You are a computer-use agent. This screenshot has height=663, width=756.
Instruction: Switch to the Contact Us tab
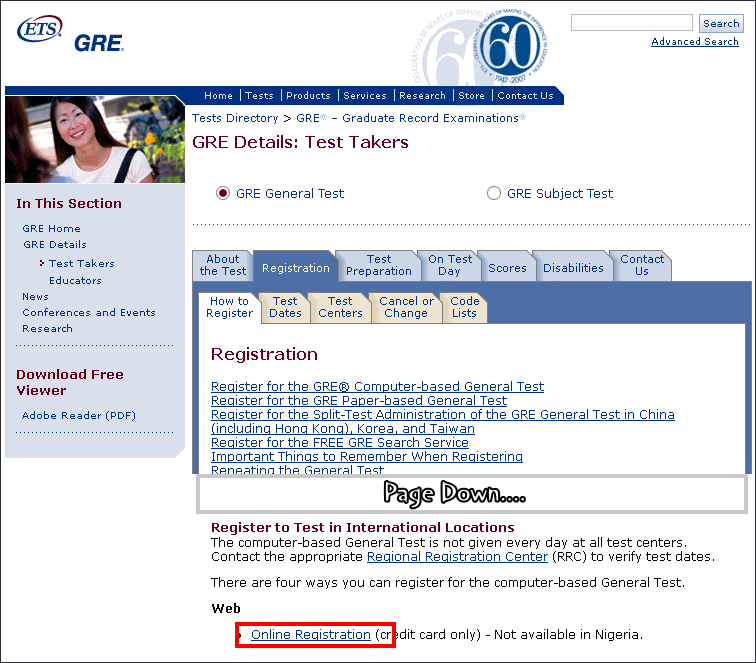click(642, 265)
